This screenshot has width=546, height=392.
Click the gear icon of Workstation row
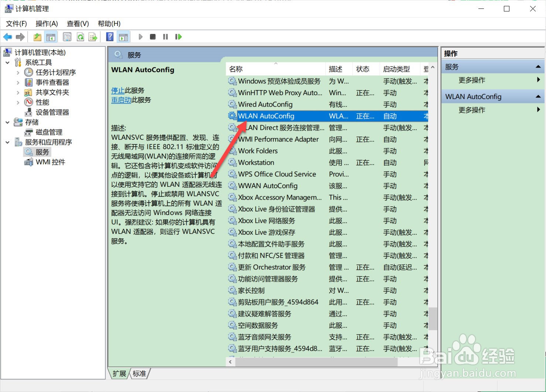click(232, 162)
